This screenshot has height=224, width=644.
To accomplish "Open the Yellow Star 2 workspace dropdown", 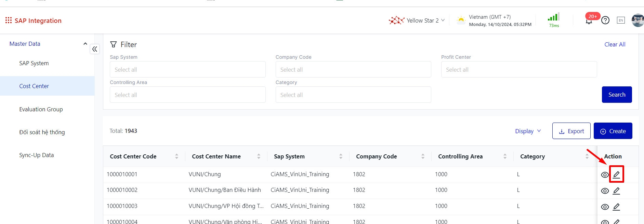I will coord(417,20).
